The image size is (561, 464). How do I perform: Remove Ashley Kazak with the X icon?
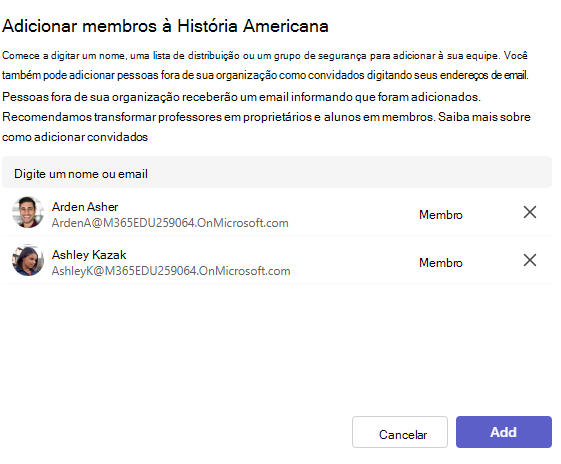[530, 260]
